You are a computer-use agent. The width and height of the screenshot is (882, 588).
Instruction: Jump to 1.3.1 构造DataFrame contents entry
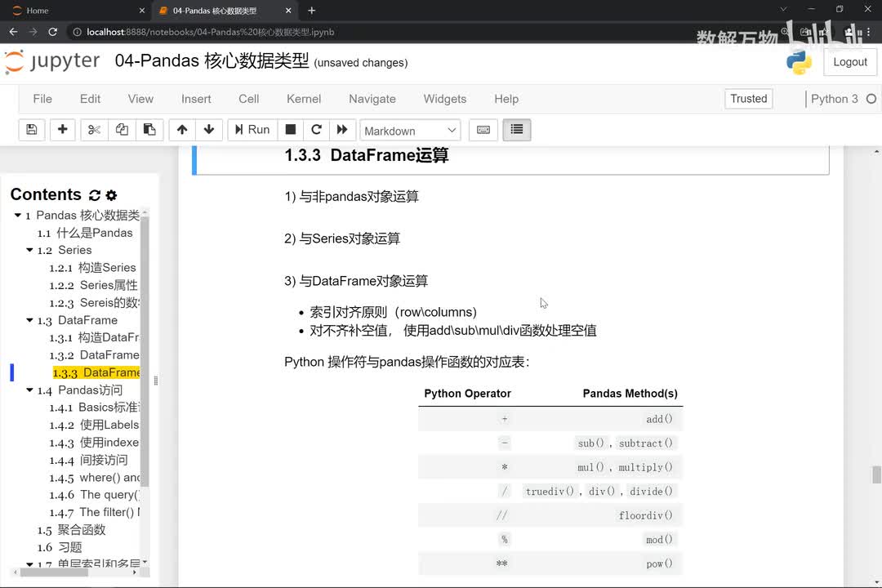(x=94, y=337)
